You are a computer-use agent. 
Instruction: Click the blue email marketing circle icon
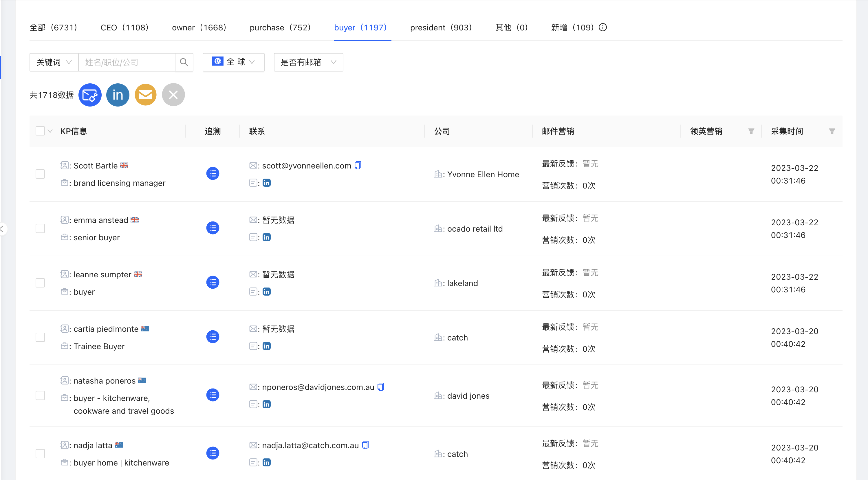[90, 95]
